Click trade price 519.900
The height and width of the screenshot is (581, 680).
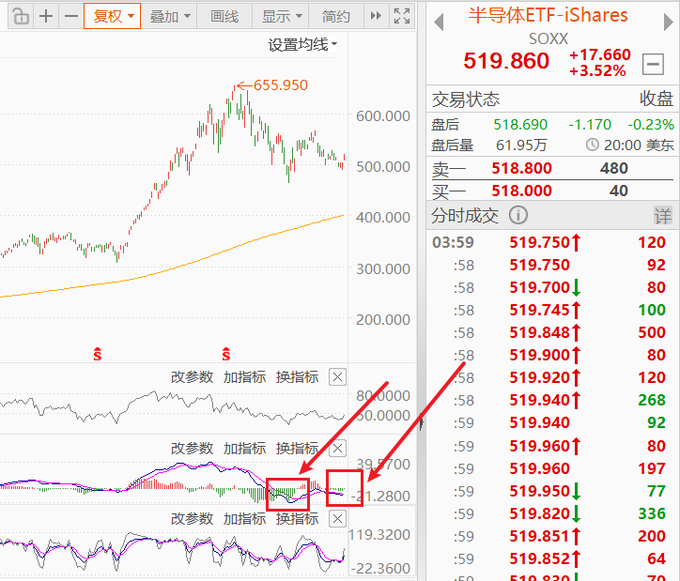pos(539,355)
